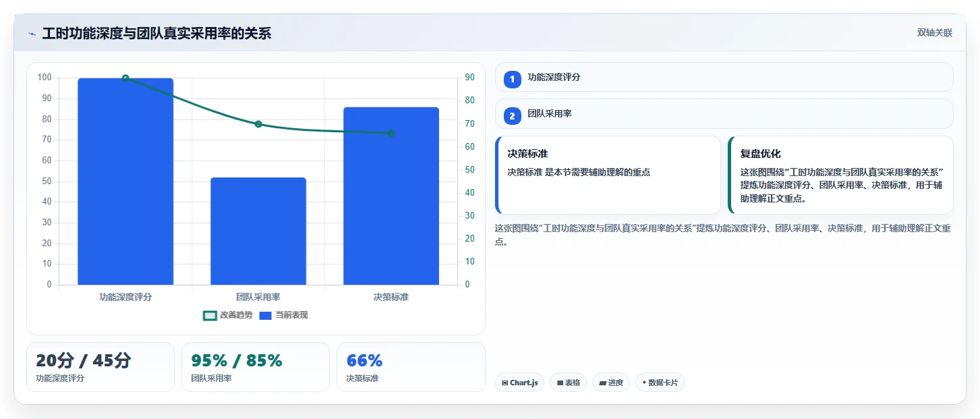Image resolution: width=980 pixels, height=419 pixels.
Task: Click the 功能深度评分 caption under 20分 / 45分
Action: (60, 379)
